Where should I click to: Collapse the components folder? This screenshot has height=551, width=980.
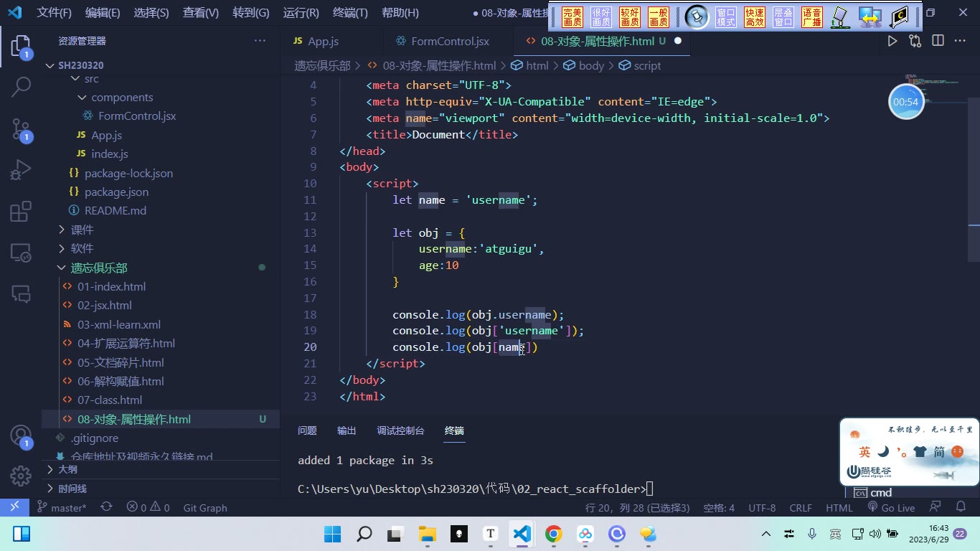122,98
